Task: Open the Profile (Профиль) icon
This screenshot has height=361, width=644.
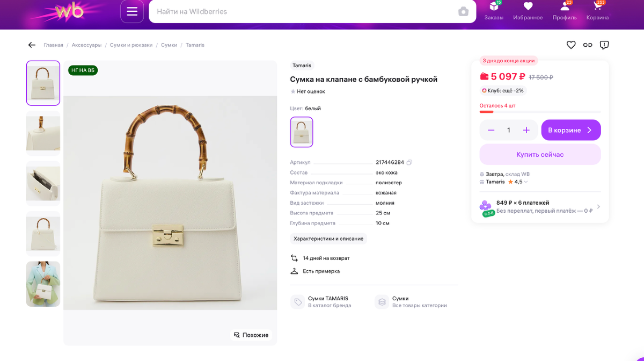Action: (565, 7)
